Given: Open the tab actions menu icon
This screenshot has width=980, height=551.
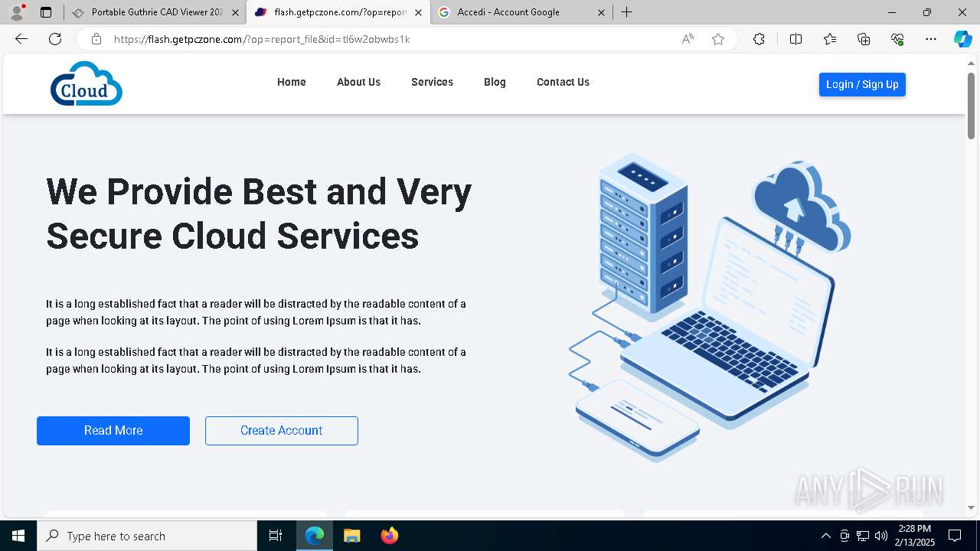Looking at the screenshot, I should point(46,12).
